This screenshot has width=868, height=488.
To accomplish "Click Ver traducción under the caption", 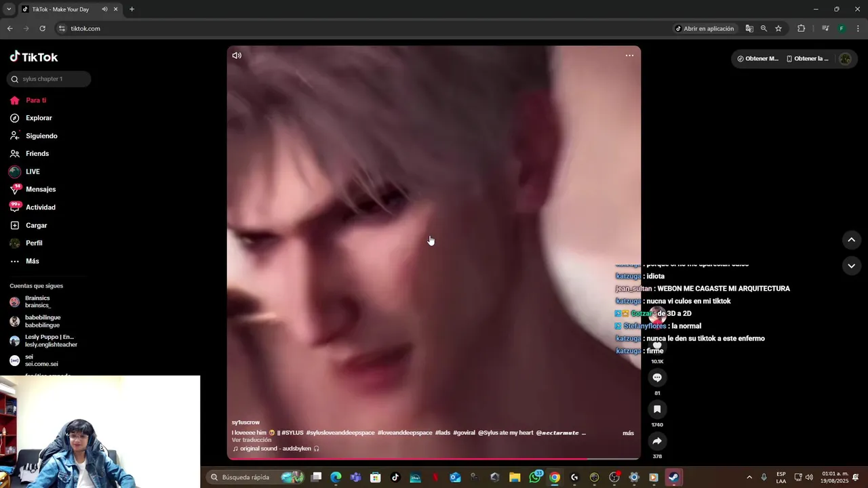I will [x=252, y=440].
